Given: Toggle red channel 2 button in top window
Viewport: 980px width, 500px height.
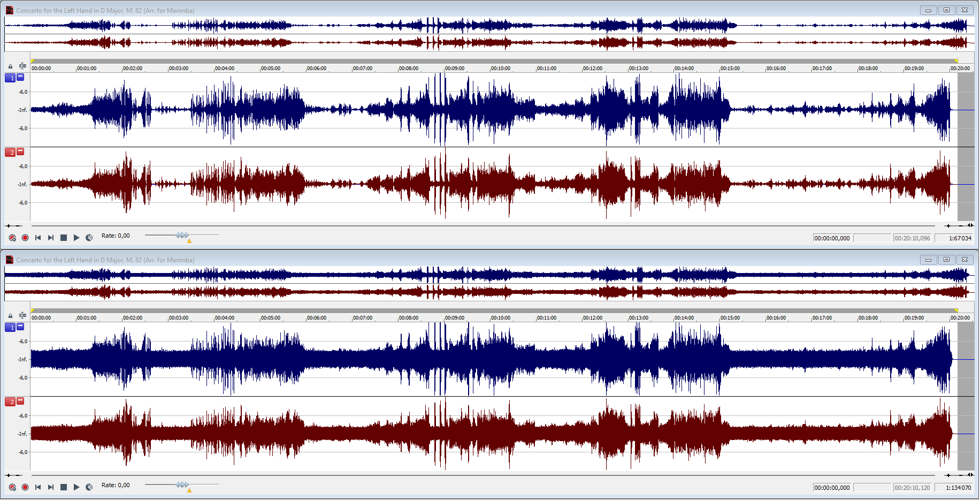Looking at the screenshot, I should 10,152.
